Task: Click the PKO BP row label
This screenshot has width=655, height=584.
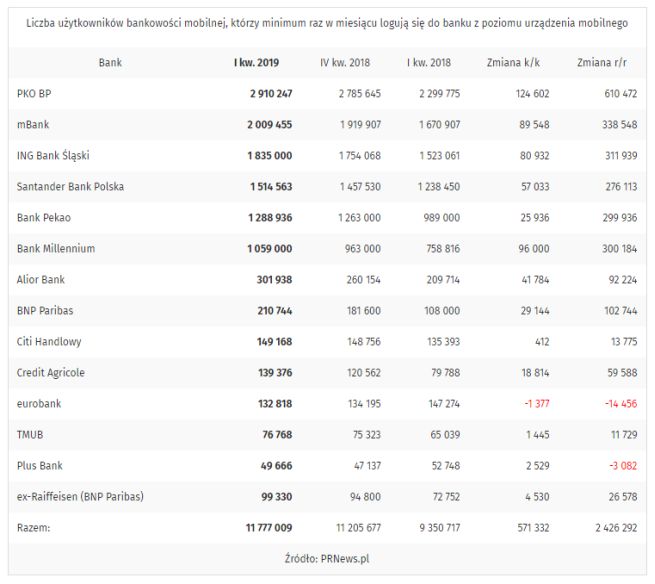Action: click(x=34, y=93)
